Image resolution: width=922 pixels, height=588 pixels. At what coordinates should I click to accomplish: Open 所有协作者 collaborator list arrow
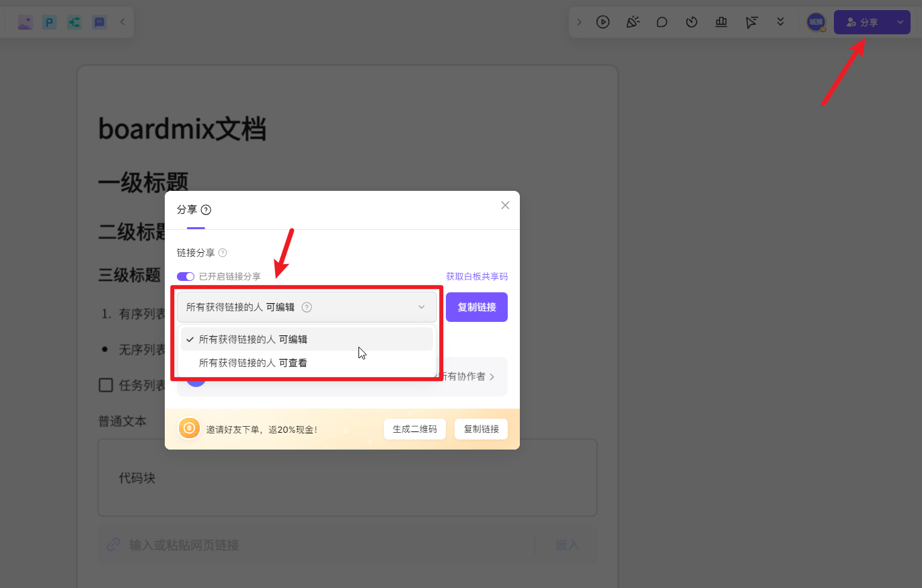[x=492, y=377]
